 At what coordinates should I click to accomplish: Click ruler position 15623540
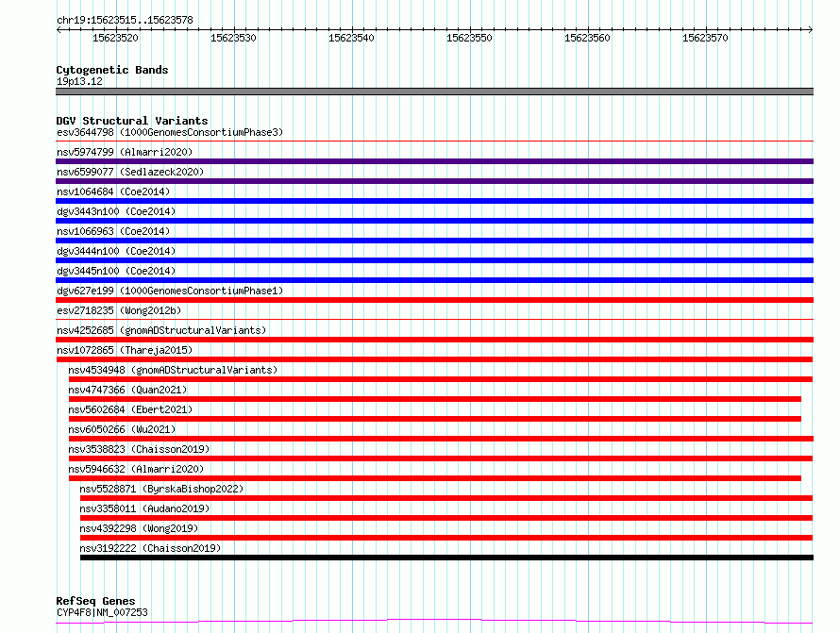tap(351, 38)
